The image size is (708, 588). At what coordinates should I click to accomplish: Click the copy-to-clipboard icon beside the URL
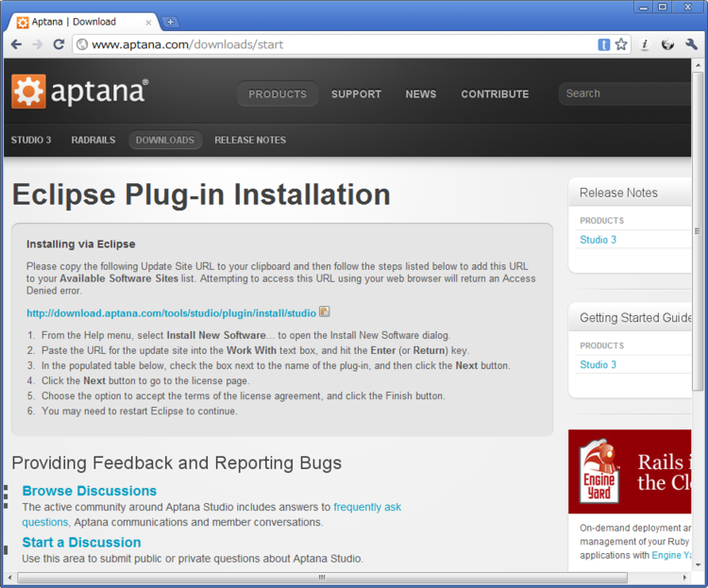[x=324, y=311]
